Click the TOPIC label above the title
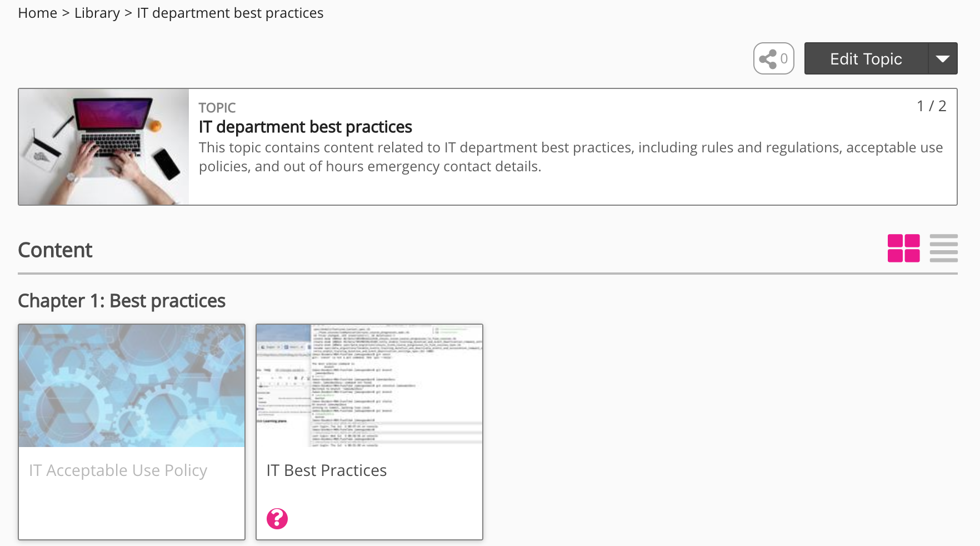This screenshot has height=546, width=980. [x=217, y=108]
